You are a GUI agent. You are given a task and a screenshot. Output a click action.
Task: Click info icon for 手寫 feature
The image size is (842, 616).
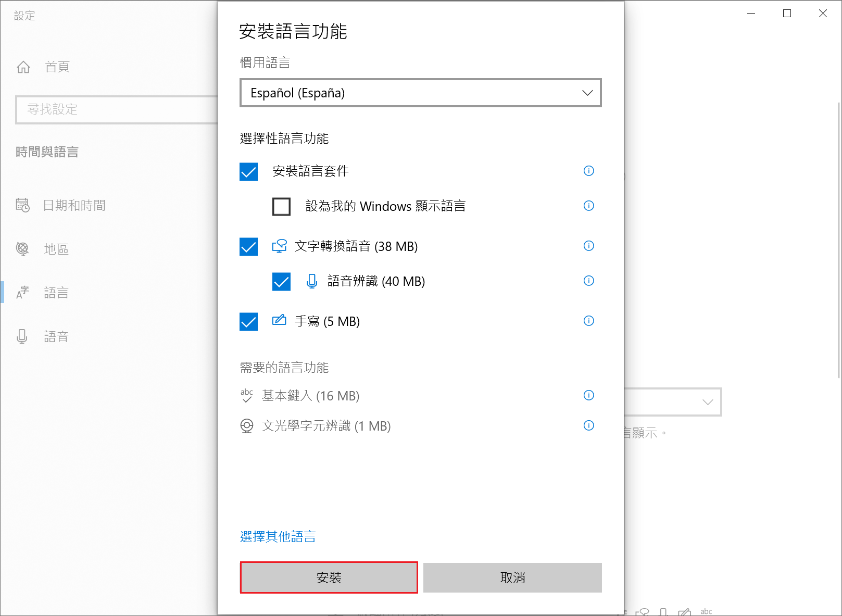click(x=588, y=321)
